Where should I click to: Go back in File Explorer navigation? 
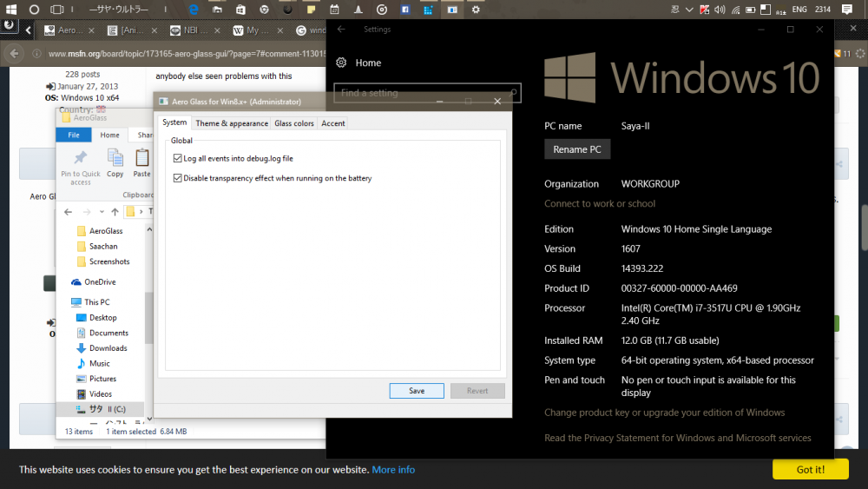click(68, 212)
